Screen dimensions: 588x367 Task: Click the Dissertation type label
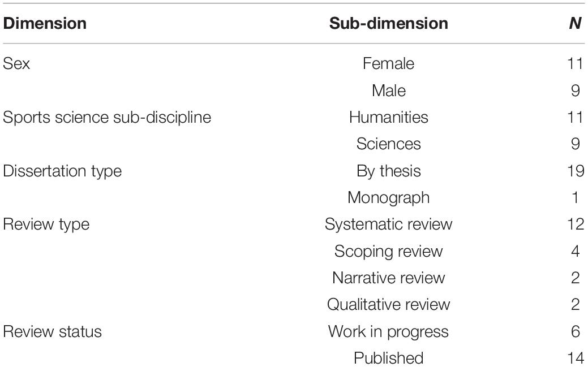click(62, 171)
